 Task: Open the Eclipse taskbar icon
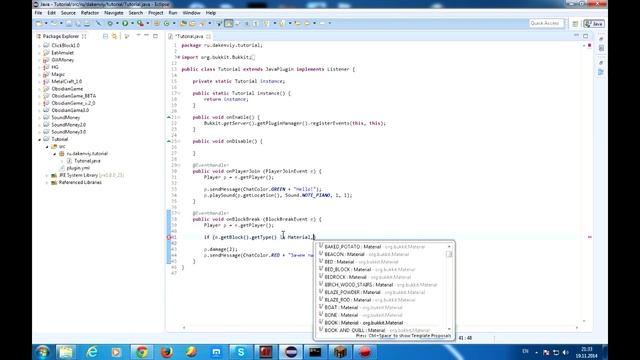click(x=291, y=352)
